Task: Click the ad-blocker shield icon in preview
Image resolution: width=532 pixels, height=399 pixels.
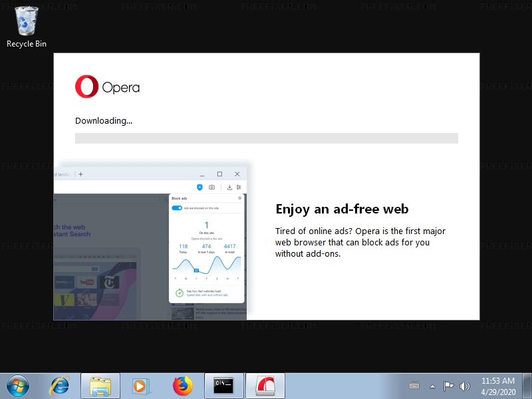Action: [199, 188]
